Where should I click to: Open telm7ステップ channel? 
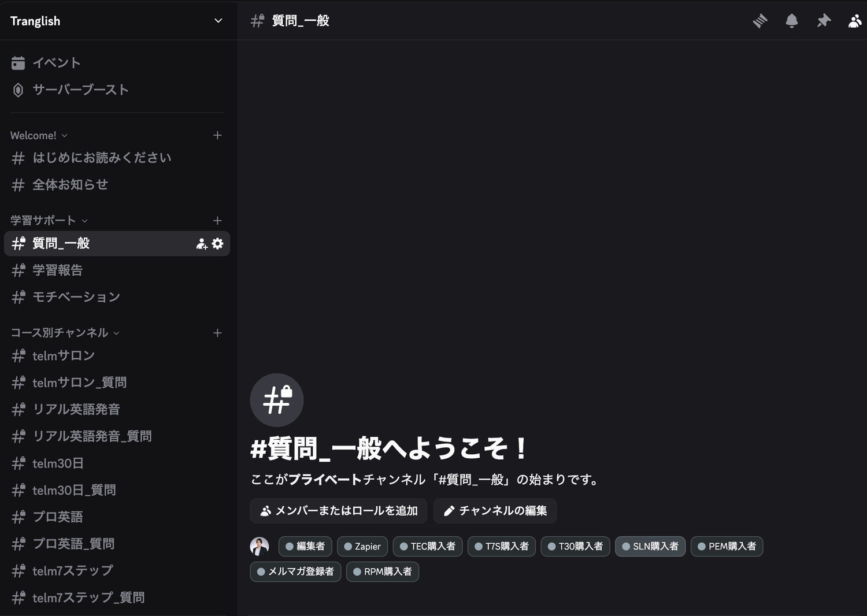[117, 570]
